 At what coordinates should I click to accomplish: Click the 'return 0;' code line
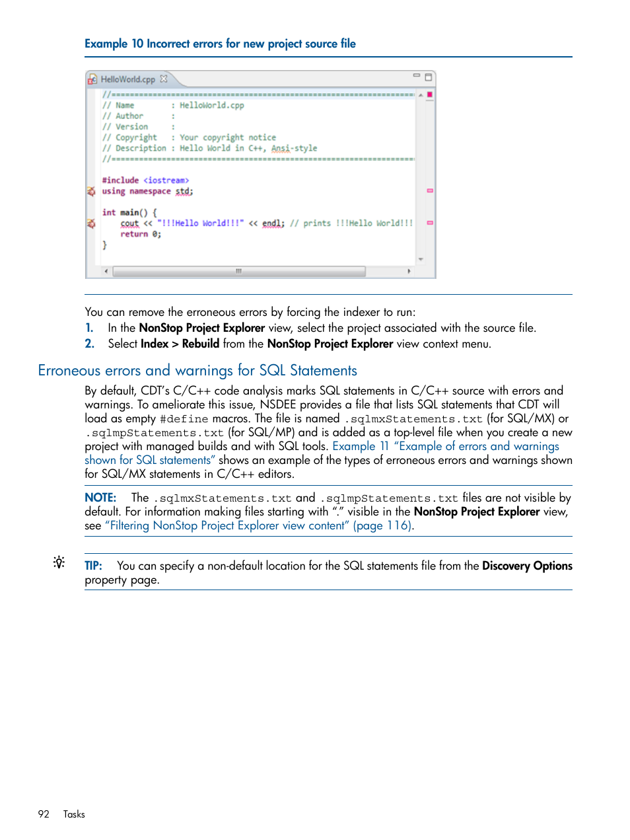141,234
